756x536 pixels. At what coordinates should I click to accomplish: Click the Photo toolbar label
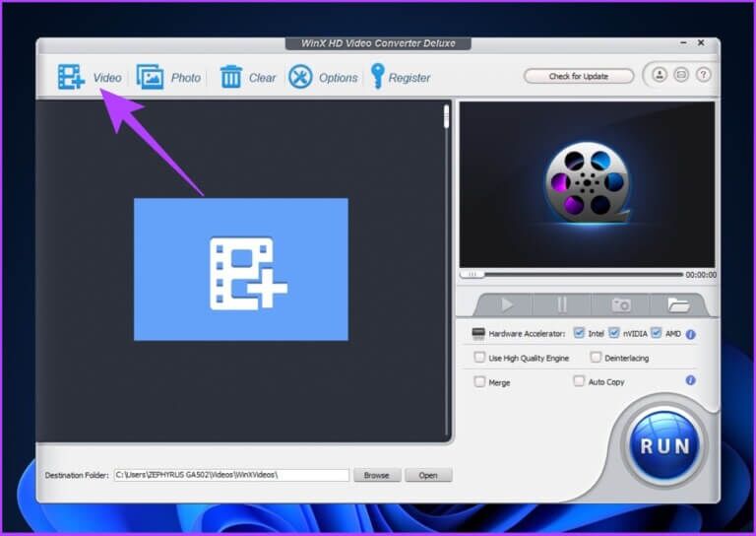[x=186, y=78]
